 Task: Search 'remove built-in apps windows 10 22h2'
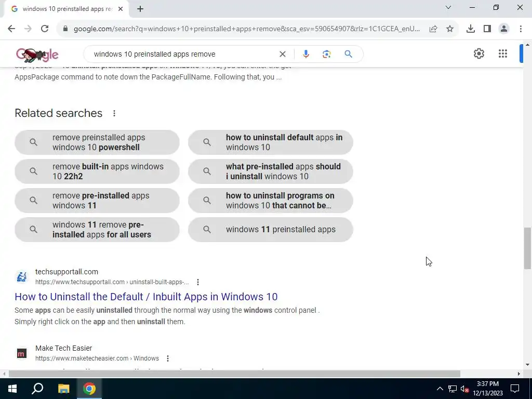pos(97,171)
